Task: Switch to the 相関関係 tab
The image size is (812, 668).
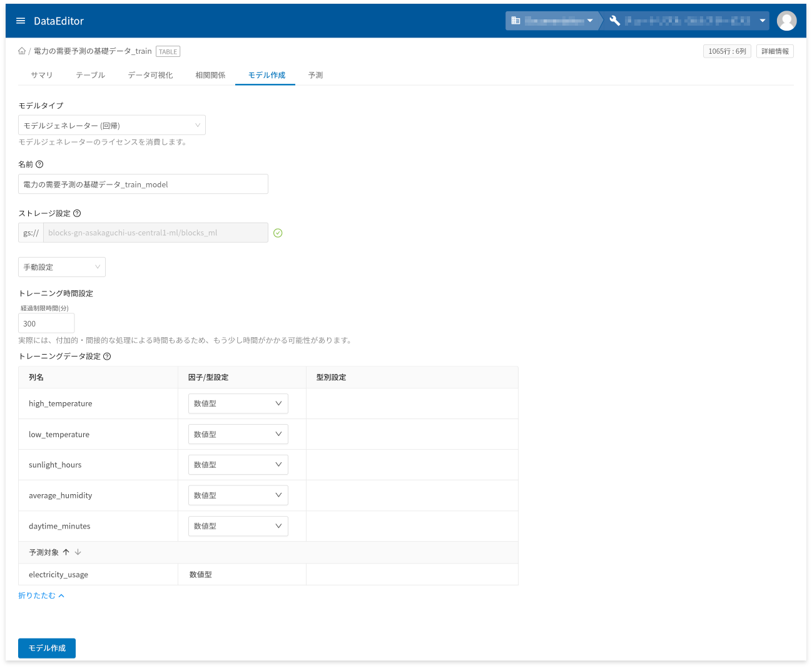Action: click(210, 75)
